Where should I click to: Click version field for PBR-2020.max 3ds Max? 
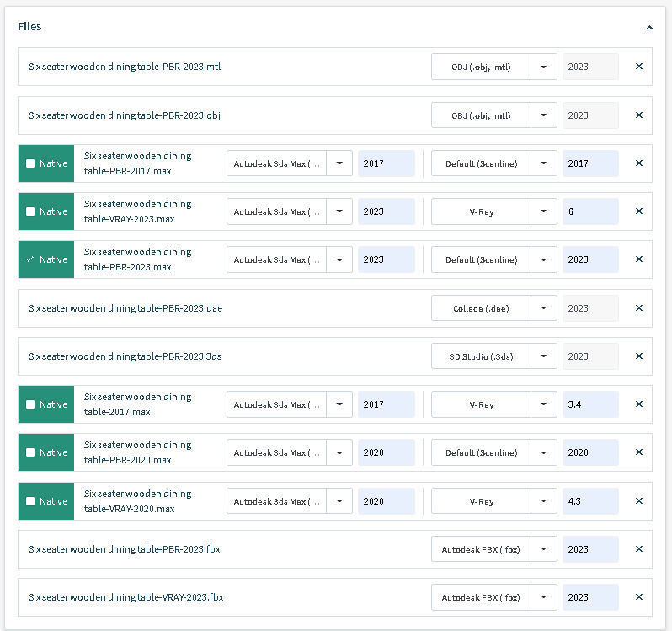(x=386, y=452)
